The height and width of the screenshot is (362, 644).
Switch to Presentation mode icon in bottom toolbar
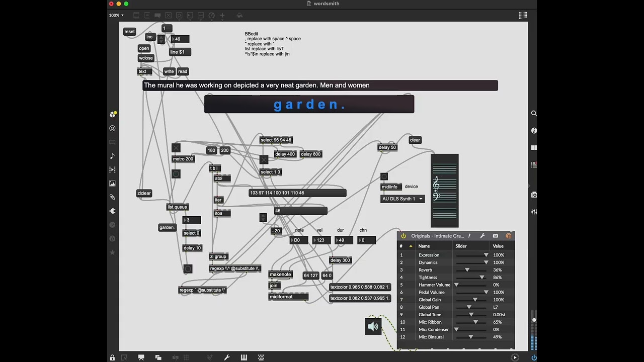click(x=141, y=357)
